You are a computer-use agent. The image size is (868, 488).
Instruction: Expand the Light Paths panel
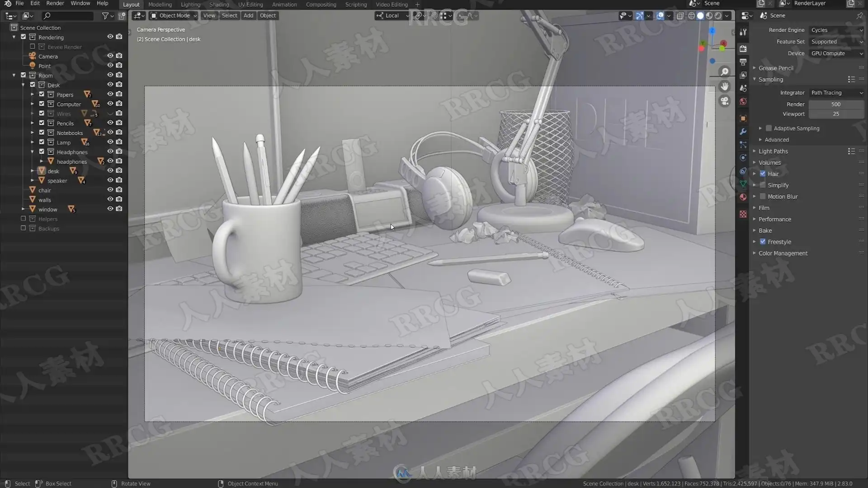tap(773, 151)
